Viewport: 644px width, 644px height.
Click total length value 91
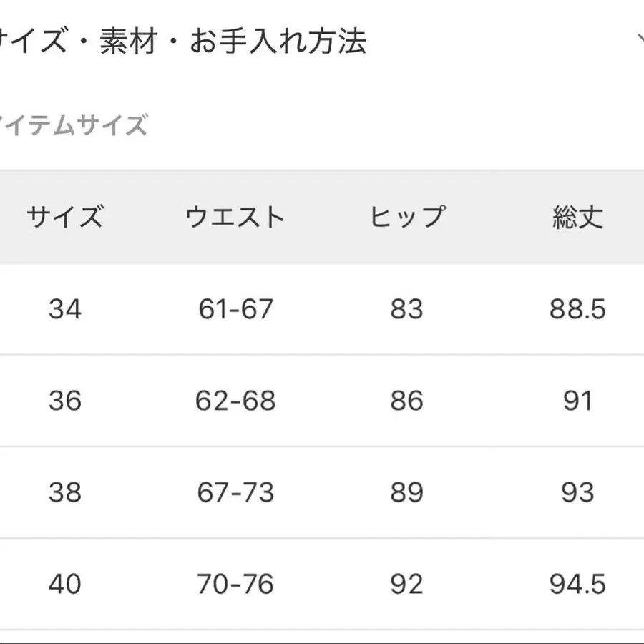click(577, 401)
